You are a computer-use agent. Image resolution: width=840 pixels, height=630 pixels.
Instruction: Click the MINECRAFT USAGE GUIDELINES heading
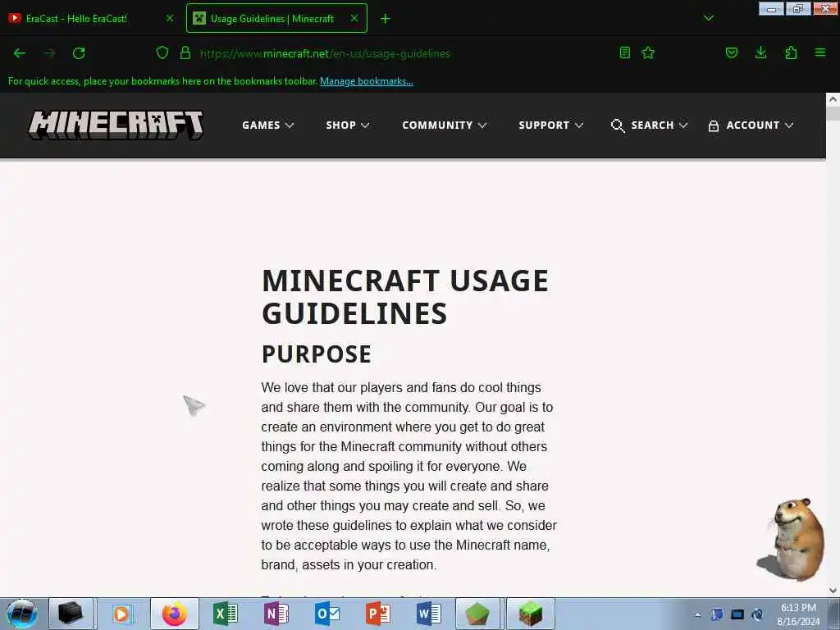(405, 297)
